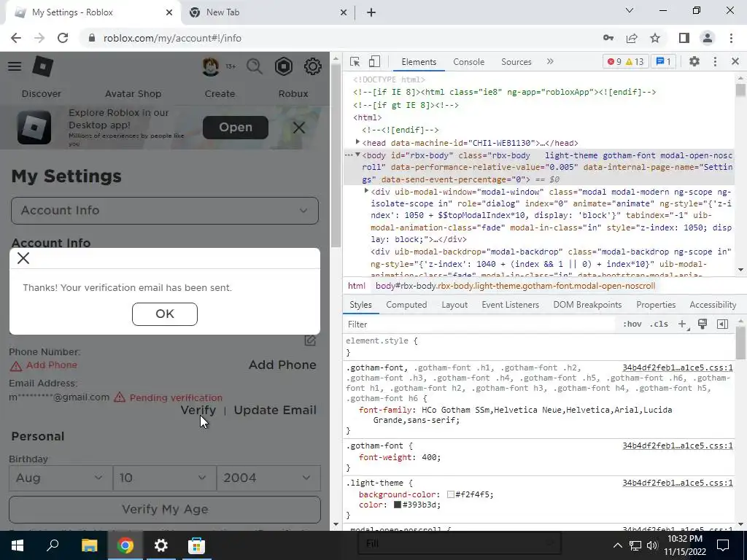This screenshot has height=560, width=747.
Task: Switch to the Sources tab
Action: pos(516,62)
